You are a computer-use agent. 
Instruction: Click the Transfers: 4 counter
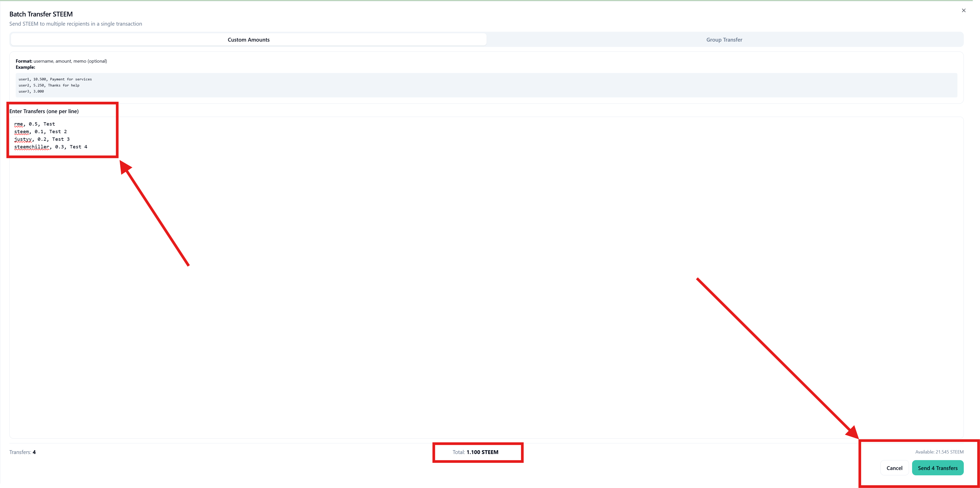[x=23, y=452]
